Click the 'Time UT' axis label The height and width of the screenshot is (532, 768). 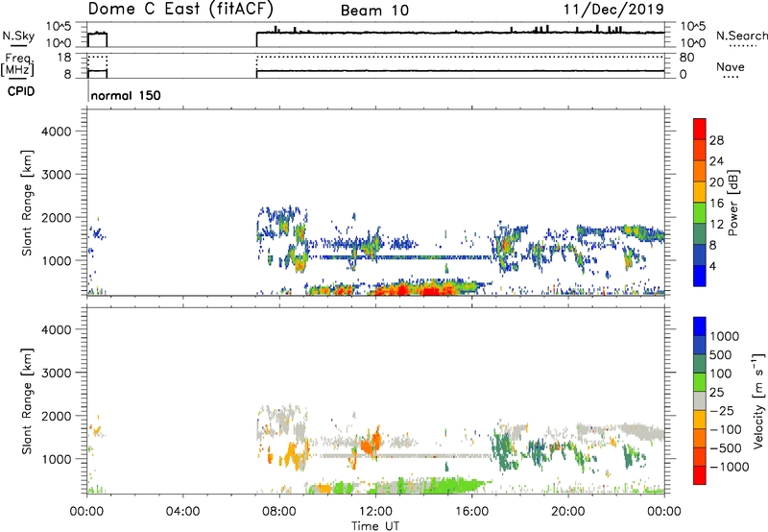tap(375, 526)
